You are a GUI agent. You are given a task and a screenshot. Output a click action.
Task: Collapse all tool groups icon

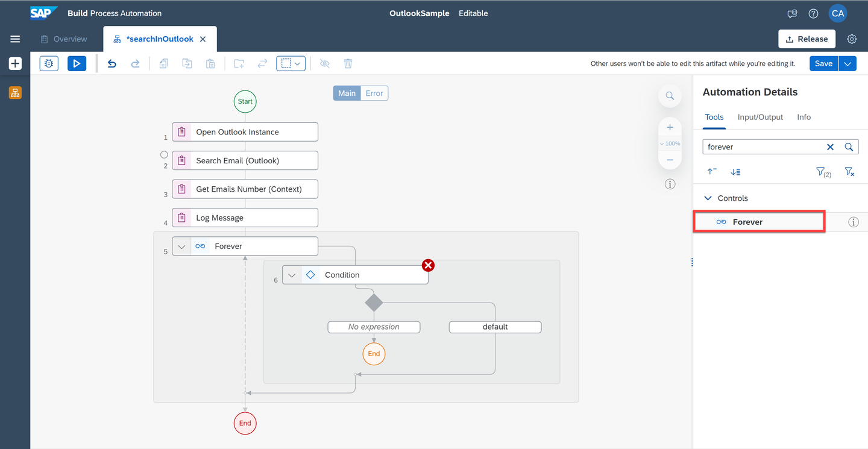coord(712,172)
